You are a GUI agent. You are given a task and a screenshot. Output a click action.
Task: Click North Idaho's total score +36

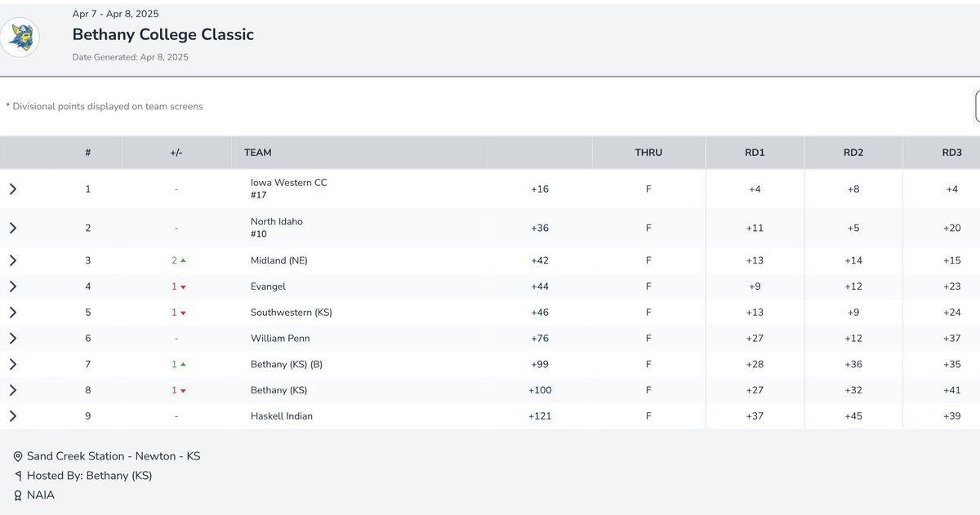pyautogui.click(x=540, y=228)
